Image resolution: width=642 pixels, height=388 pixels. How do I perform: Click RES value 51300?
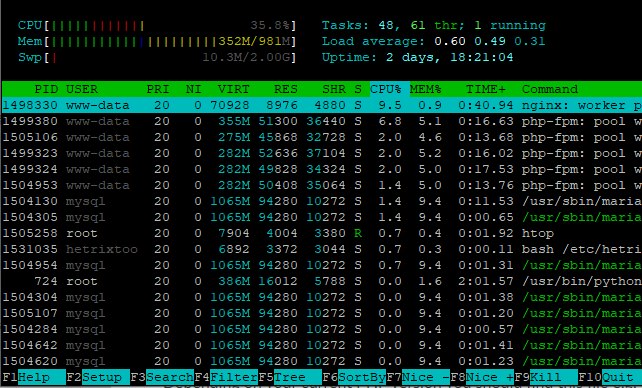[278, 121]
